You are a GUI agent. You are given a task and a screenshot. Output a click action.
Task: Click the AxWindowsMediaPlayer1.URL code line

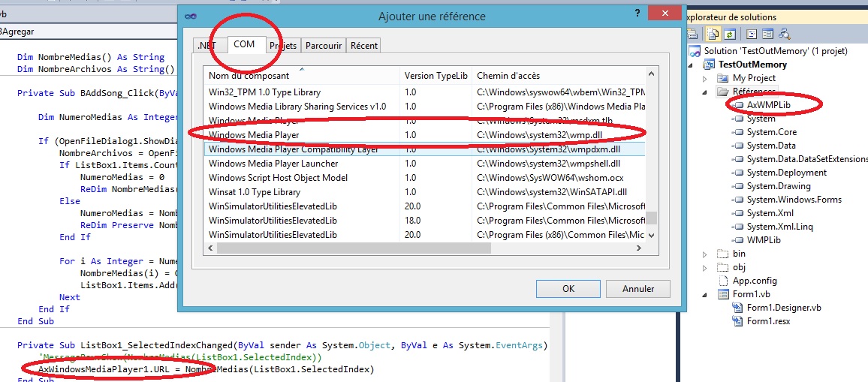pos(206,369)
